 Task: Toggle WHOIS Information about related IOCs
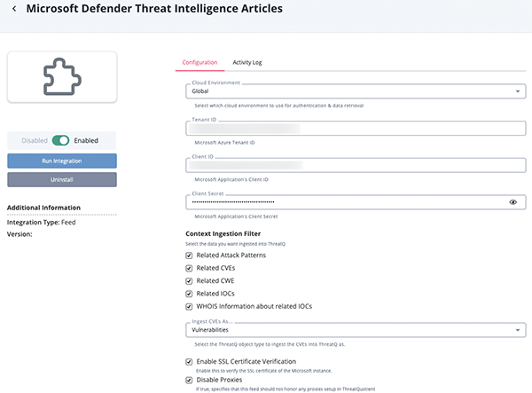click(189, 307)
